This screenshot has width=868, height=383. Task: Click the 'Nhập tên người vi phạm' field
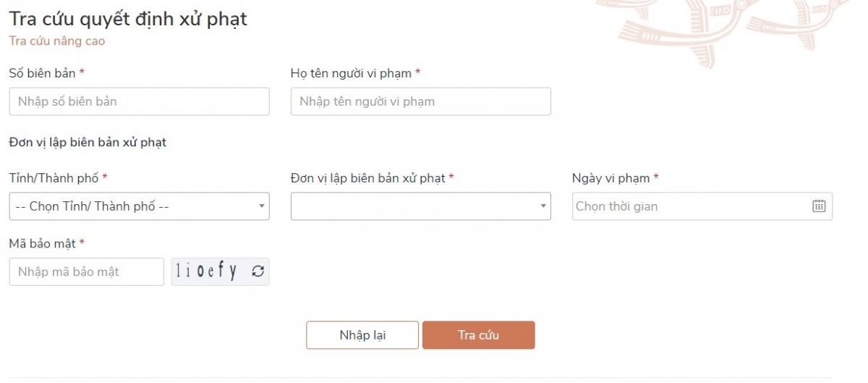420,101
